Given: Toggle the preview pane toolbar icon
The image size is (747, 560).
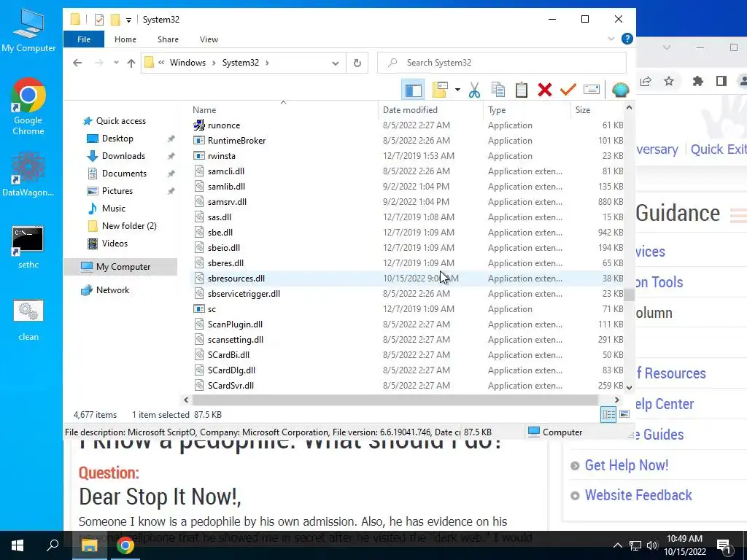Looking at the screenshot, I should pos(413,90).
